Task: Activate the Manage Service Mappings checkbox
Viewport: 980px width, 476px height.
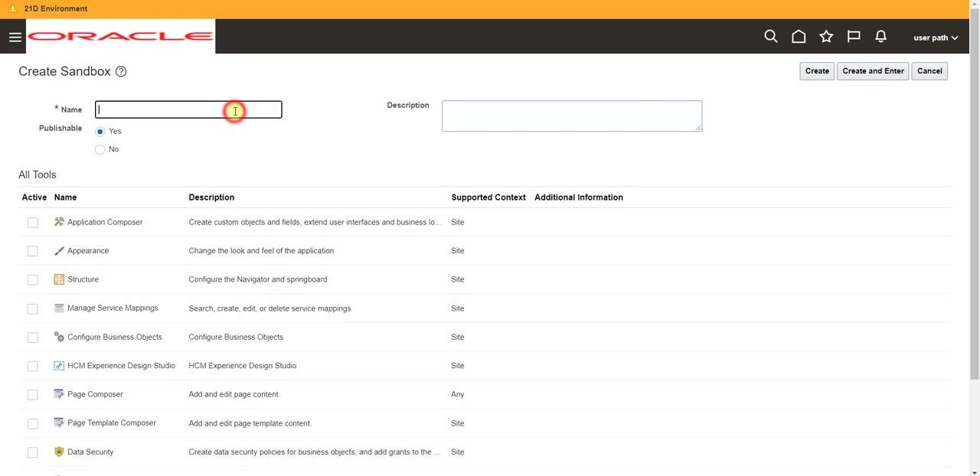Action: pos(32,308)
